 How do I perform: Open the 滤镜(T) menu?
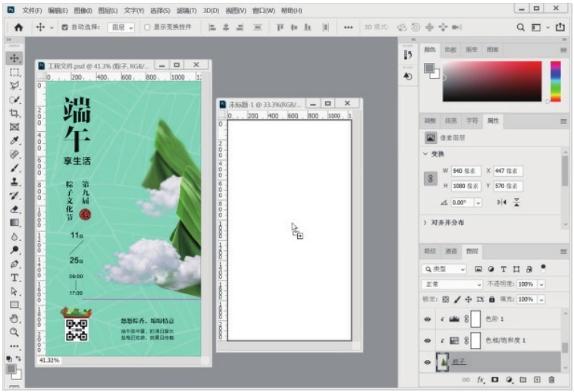pos(187,11)
